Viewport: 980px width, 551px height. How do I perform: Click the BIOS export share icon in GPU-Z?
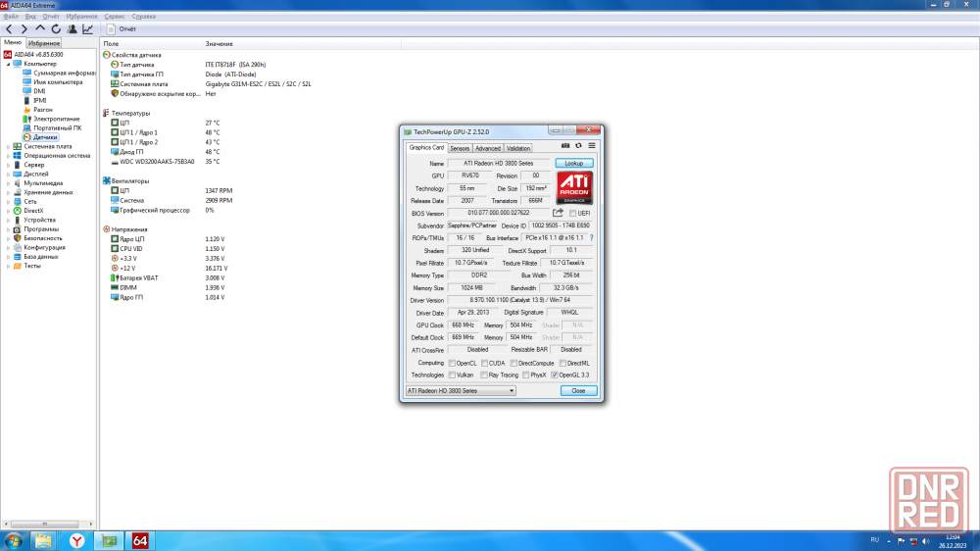[x=559, y=213]
